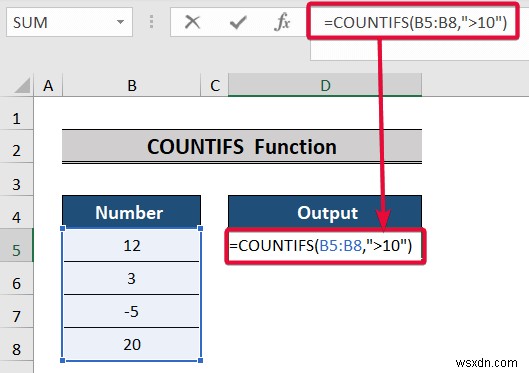
Task: Click the Select All corner triangle
Action: click(x=23, y=85)
